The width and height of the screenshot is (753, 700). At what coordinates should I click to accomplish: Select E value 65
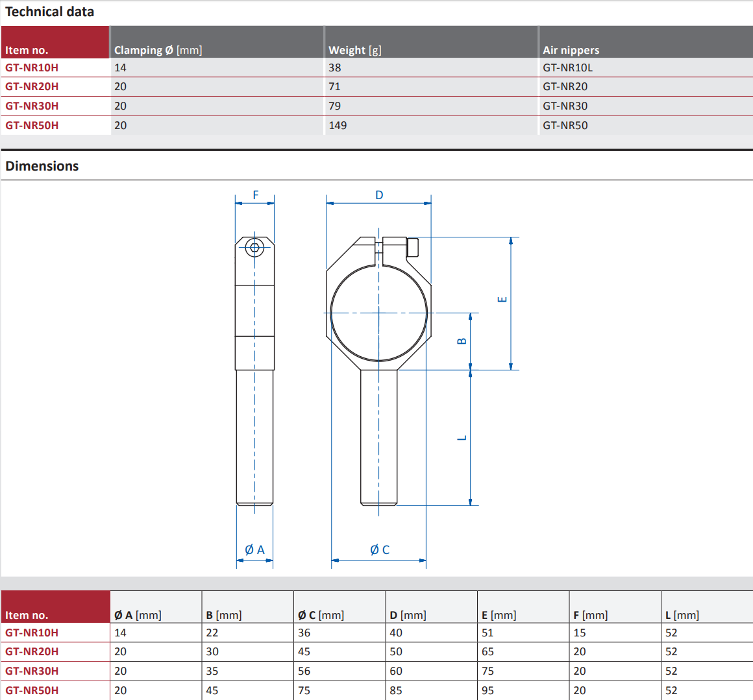point(488,651)
